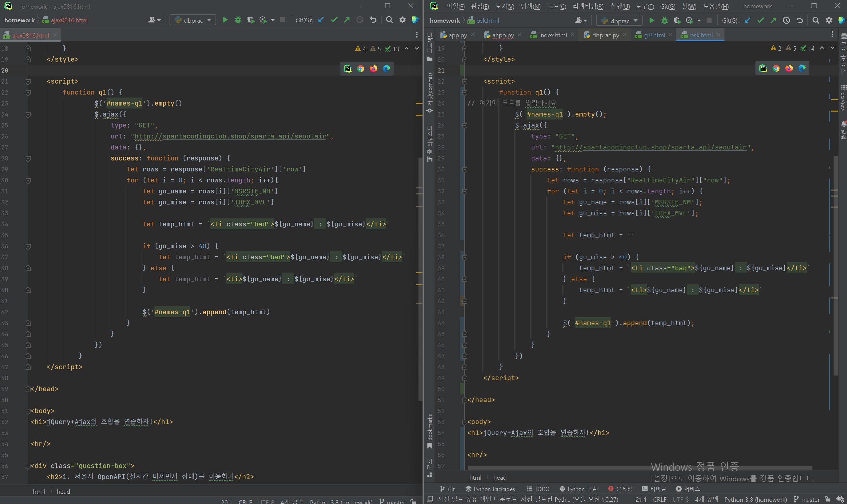Collapse the body tag fold in ajax0816.html
The image size is (847, 504).
[28, 411]
